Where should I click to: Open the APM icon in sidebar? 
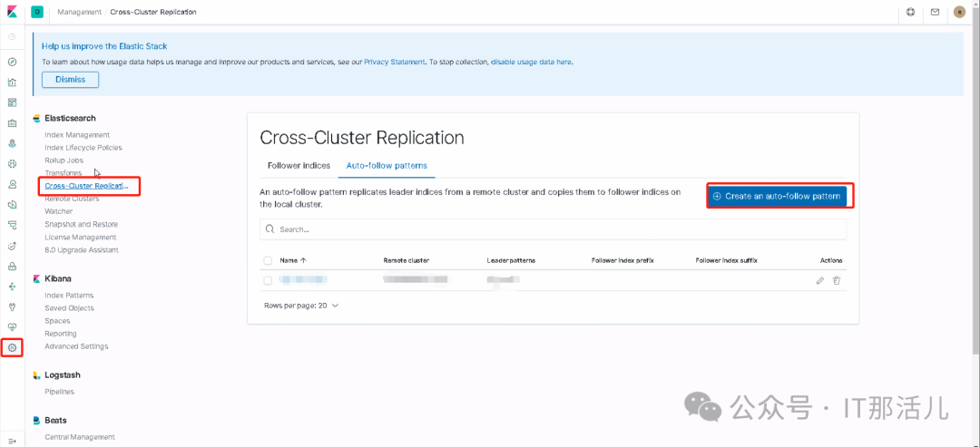pos(12,225)
